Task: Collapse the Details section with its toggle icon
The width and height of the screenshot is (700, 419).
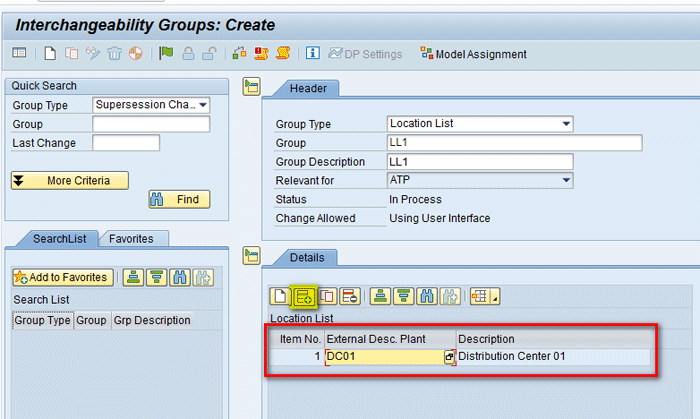Action: pyautogui.click(x=251, y=257)
